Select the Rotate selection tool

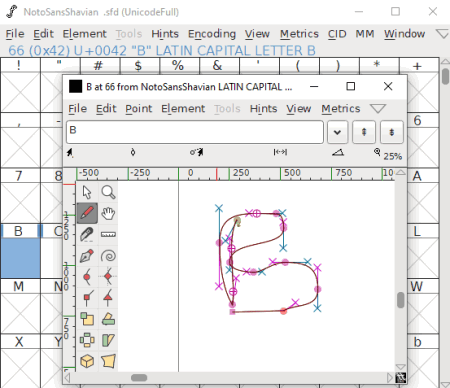click(x=108, y=319)
